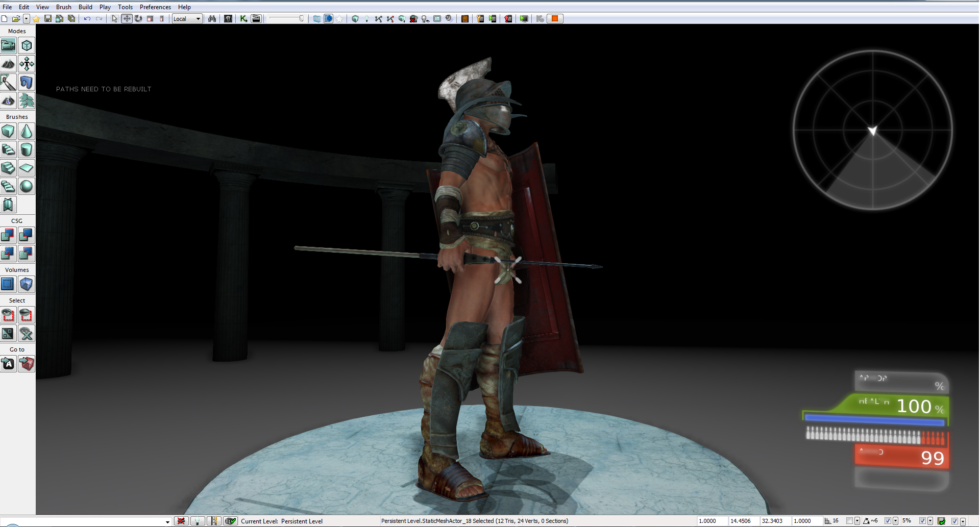Open the Local coordinate system dropdown
This screenshot has width=980, height=527.
click(x=187, y=19)
